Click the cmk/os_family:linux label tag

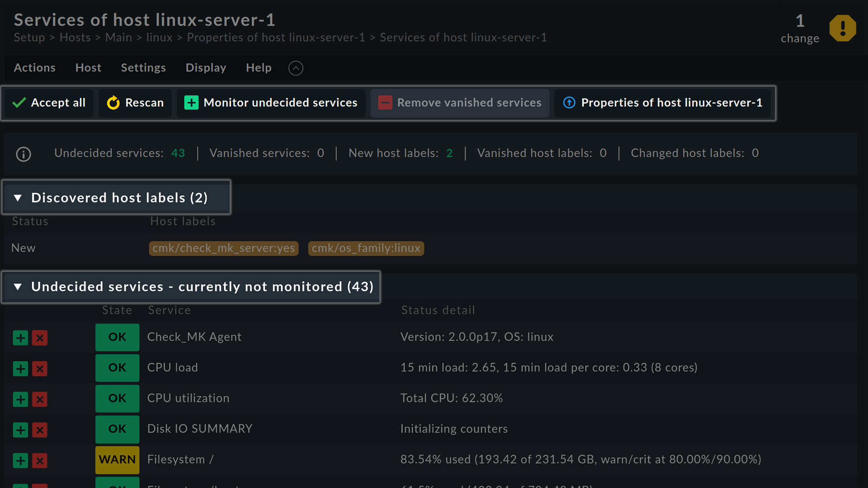pos(366,248)
